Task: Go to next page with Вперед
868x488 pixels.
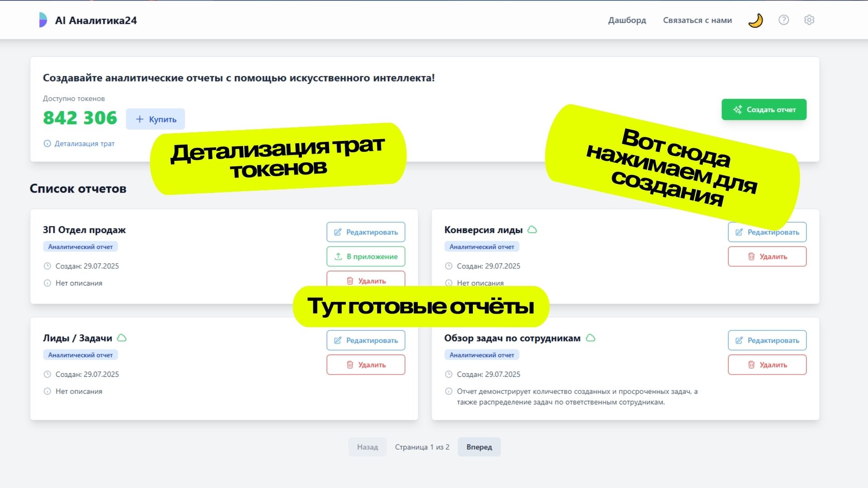Action: coord(479,447)
